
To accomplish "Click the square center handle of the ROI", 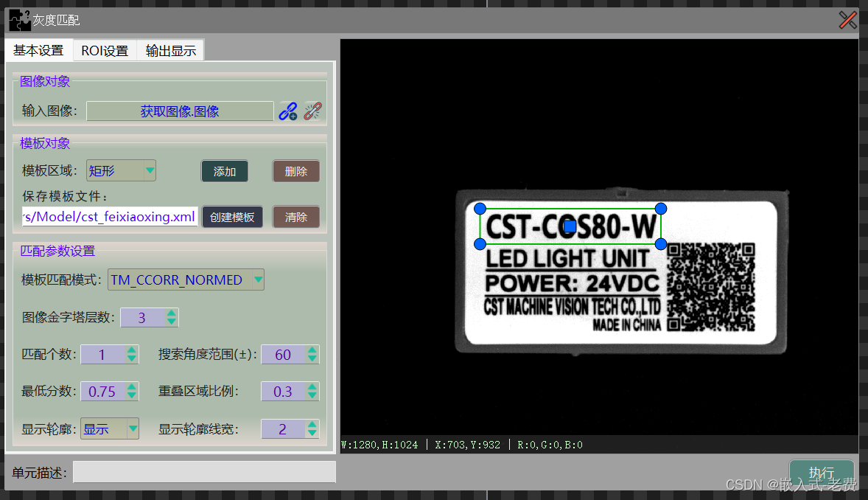I will [570, 226].
